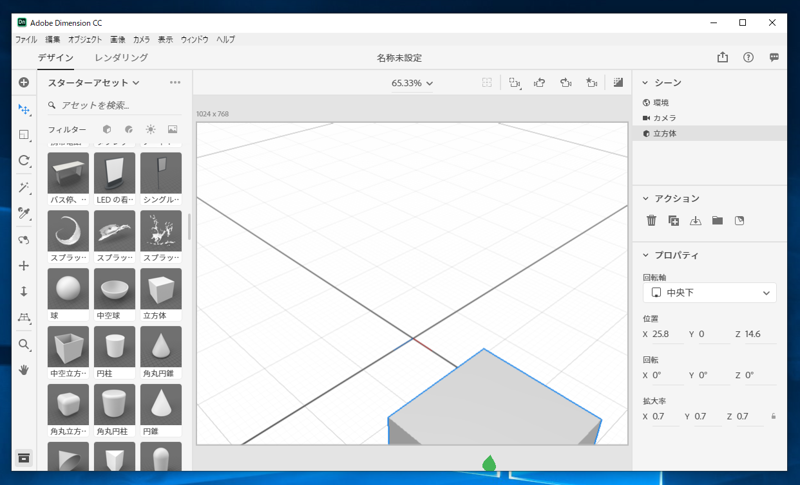Add the 角丸立方体 asset thumbnail

tap(68, 405)
